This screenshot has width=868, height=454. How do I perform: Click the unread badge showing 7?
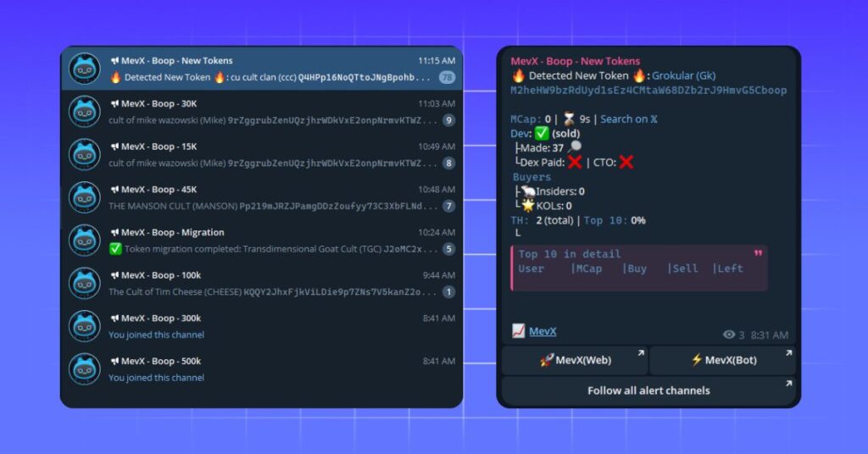pyautogui.click(x=449, y=206)
